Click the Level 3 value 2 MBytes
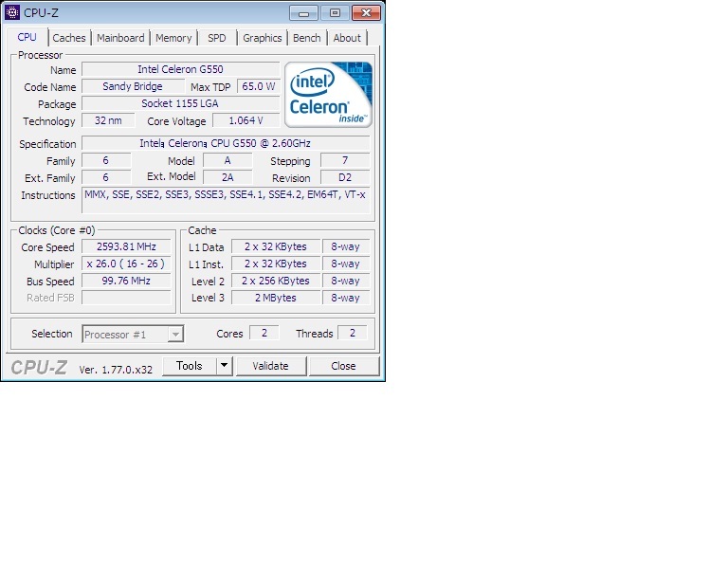Image resolution: width=728 pixels, height=582 pixels. click(x=276, y=298)
